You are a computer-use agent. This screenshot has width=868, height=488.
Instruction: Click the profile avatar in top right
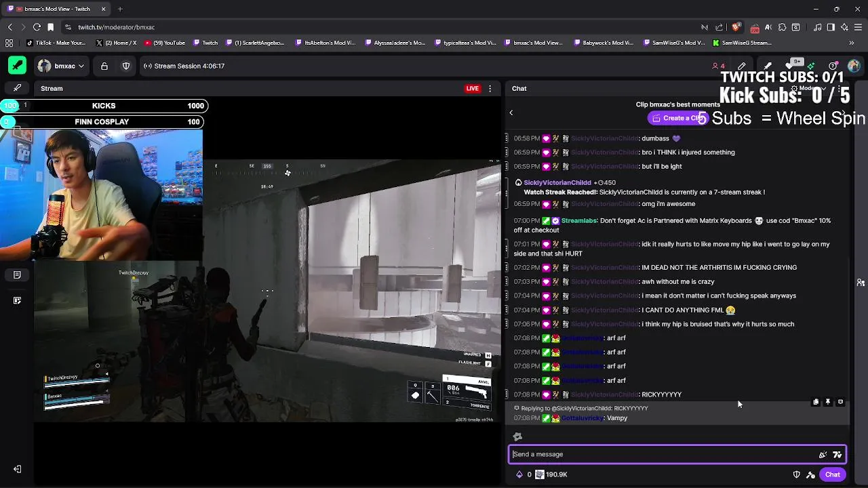[854, 66]
